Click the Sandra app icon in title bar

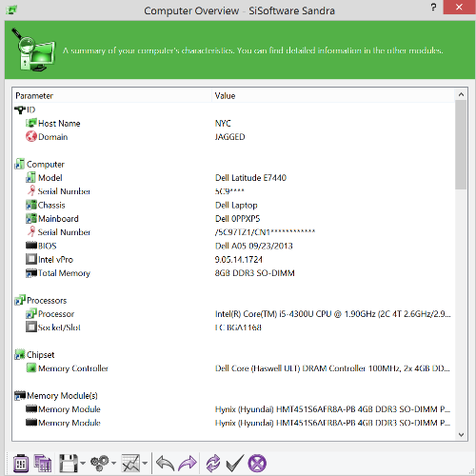(11, 10)
